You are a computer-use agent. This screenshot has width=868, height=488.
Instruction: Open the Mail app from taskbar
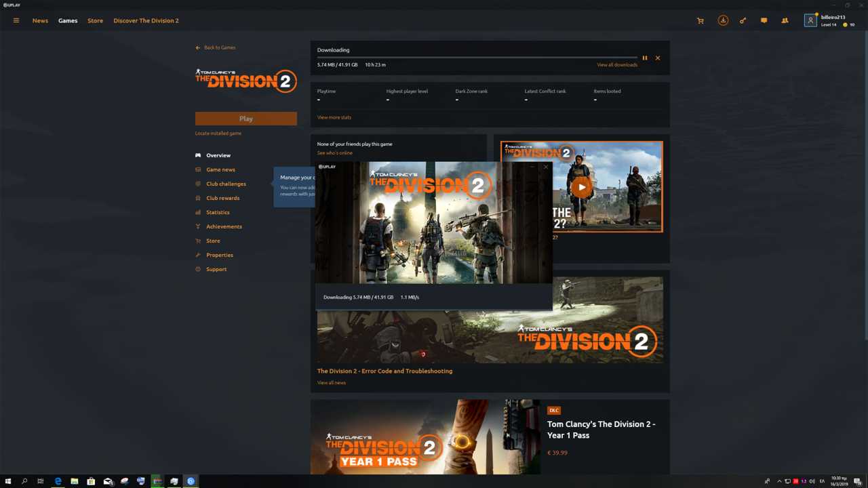108,481
